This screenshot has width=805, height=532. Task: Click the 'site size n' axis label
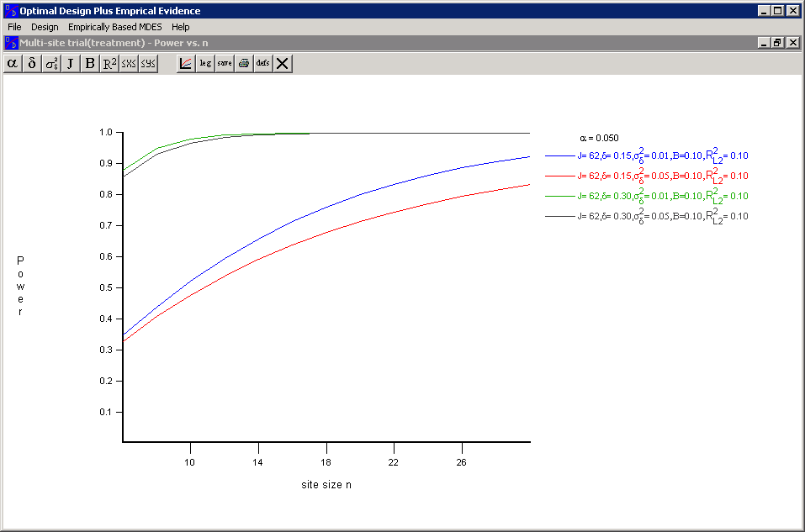click(326, 485)
